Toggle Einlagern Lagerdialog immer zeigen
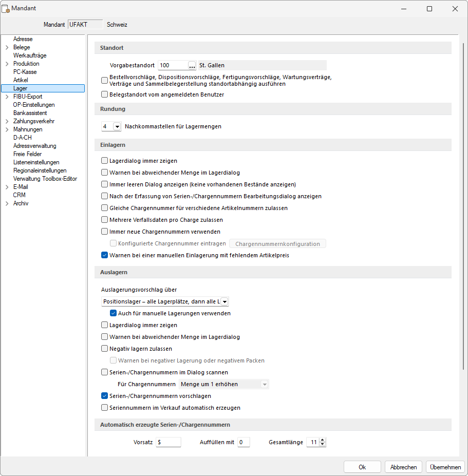The width and height of the screenshot is (468, 476). 104,161
